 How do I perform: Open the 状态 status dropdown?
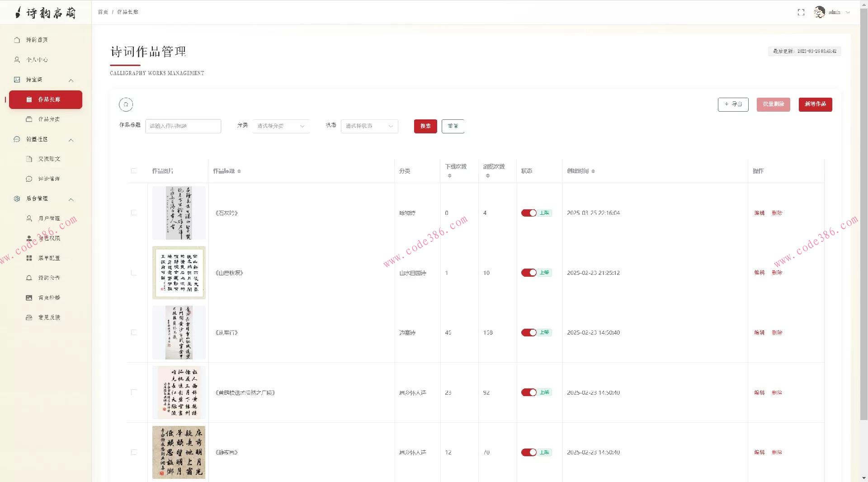pos(369,126)
